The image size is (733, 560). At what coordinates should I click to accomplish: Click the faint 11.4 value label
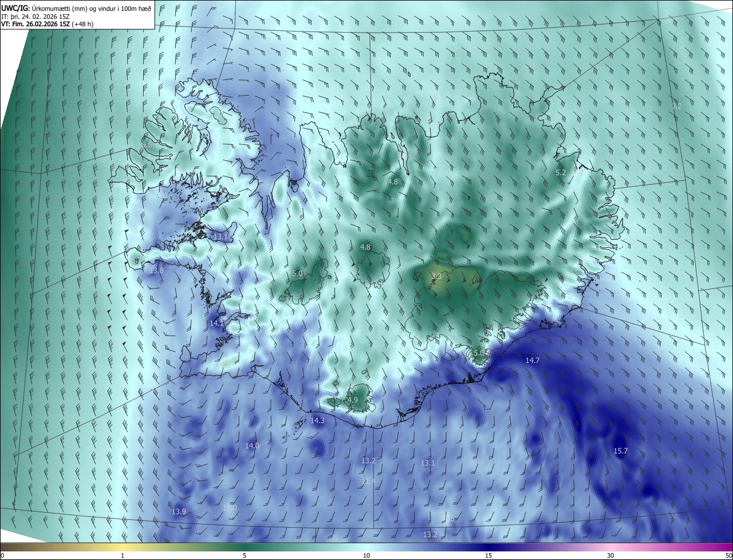(x=368, y=482)
